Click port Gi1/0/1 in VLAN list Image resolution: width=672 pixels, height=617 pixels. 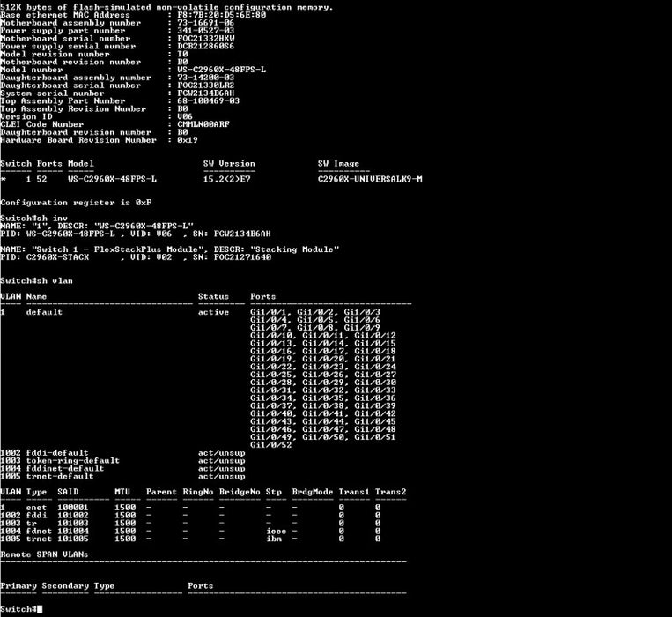point(270,312)
